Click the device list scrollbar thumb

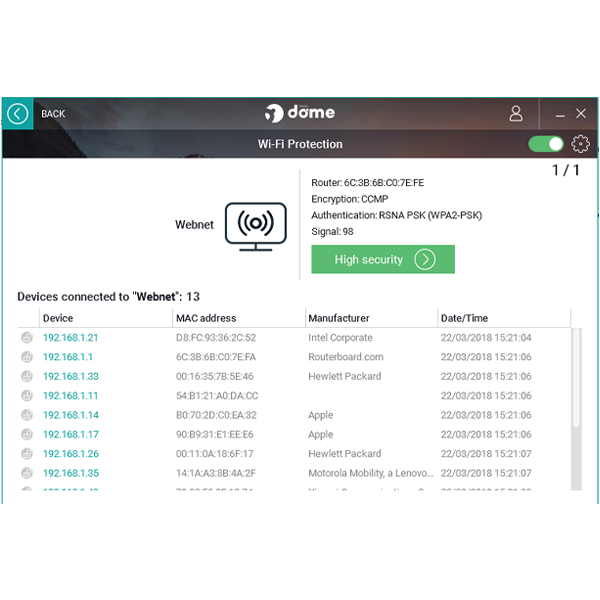576,378
